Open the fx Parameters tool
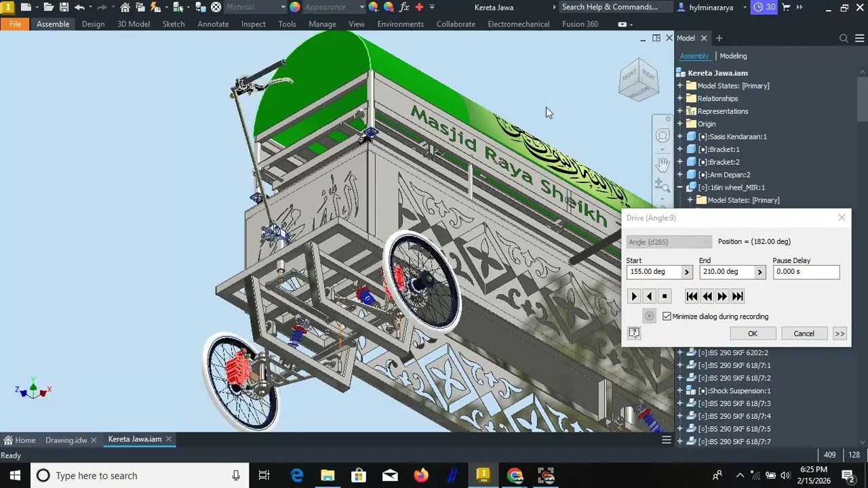This screenshot has height=488, width=868. [x=404, y=7]
